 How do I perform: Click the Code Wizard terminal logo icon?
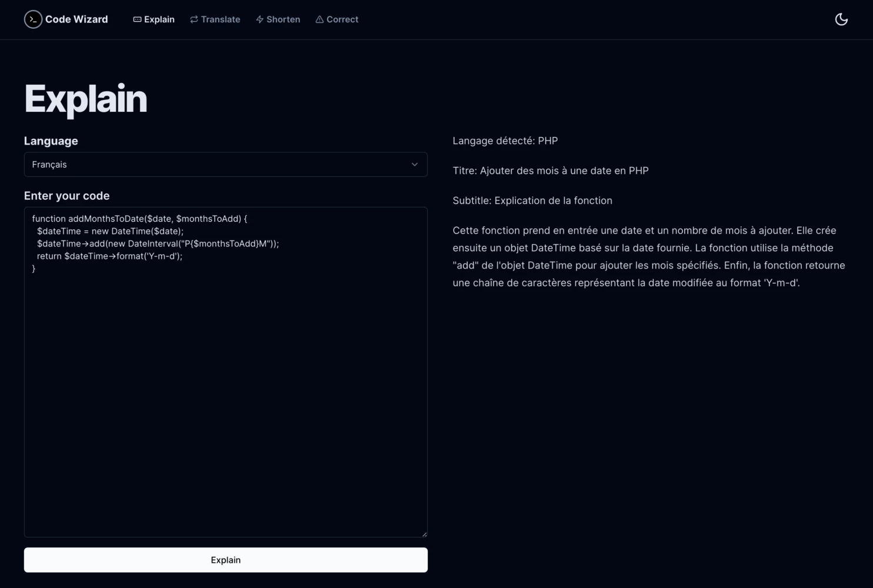33,19
